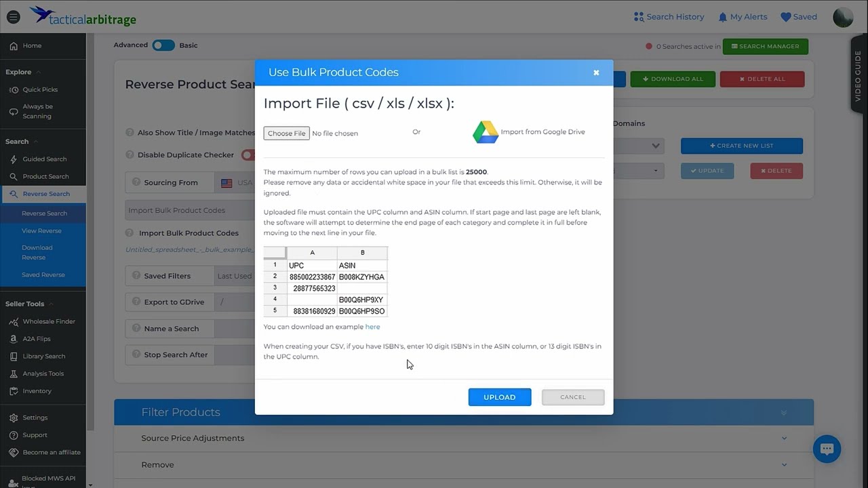Image resolution: width=868 pixels, height=488 pixels.
Task: Click the red Delete list button
Action: point(776,171)
